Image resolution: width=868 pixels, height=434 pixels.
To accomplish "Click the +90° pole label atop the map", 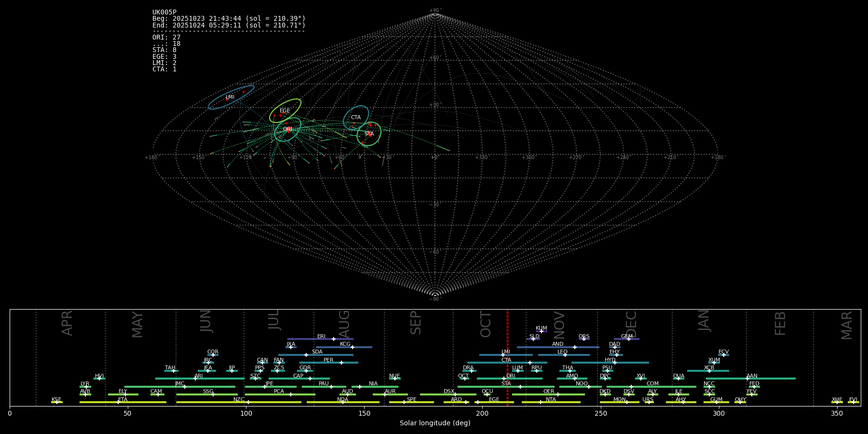I will [435, 11].
